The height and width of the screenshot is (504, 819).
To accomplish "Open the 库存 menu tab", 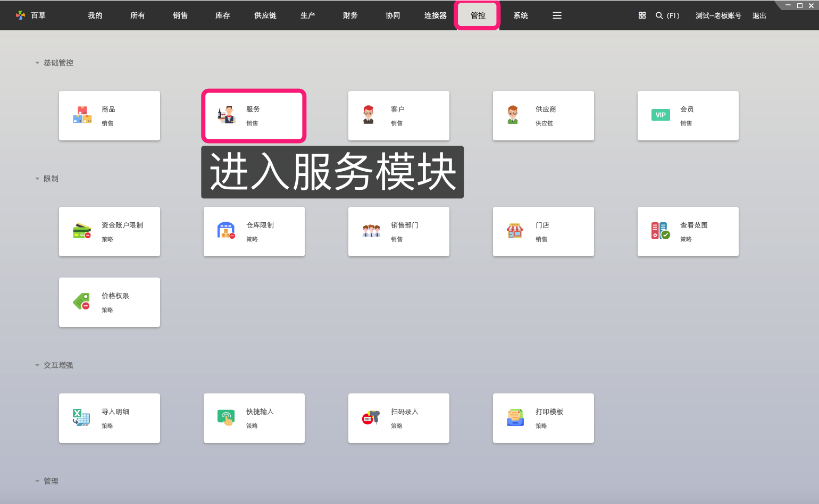I will (x=223, y=15).
